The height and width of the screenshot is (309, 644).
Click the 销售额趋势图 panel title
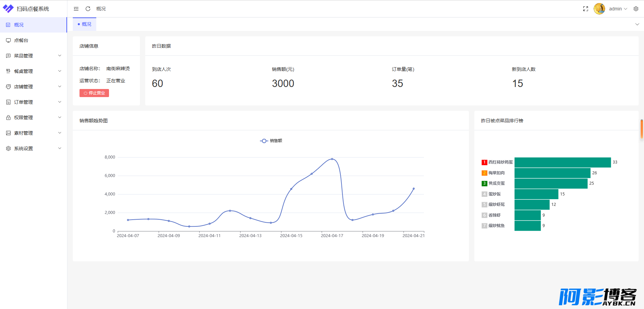click(94, 121)
